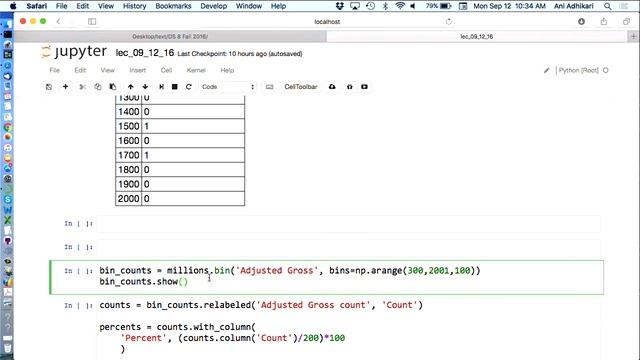
Task: Run the selected cell icon
Action: coord(161,87)
